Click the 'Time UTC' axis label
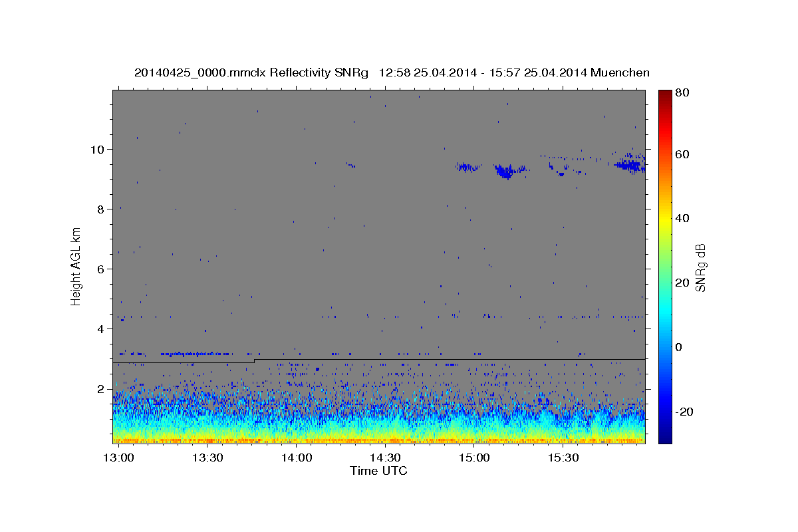Screen dimensions: 798x532 point(378,471)
